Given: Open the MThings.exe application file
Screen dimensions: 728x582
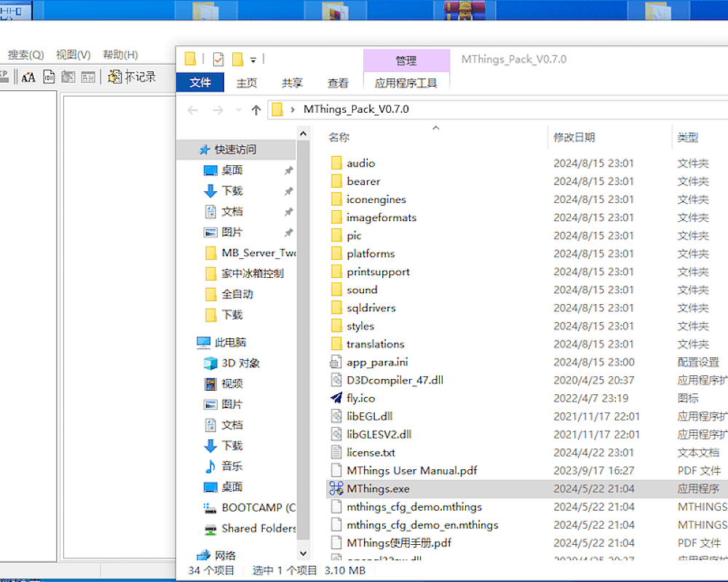Looking at the screenshot, I should click(378, 489).
